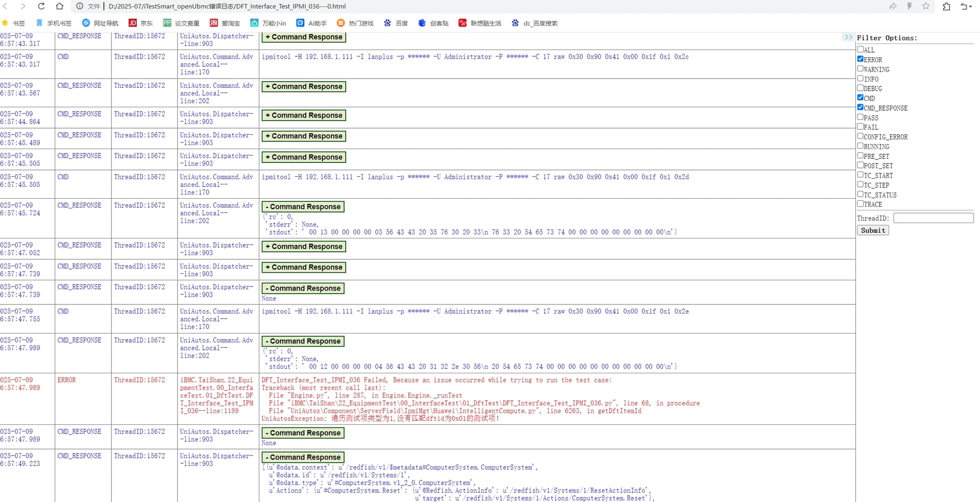The height and width of the screenshot is (502, 980).
Task: Enable the TC_STEP filter checkbox
Action: click(x=860, y=184)
